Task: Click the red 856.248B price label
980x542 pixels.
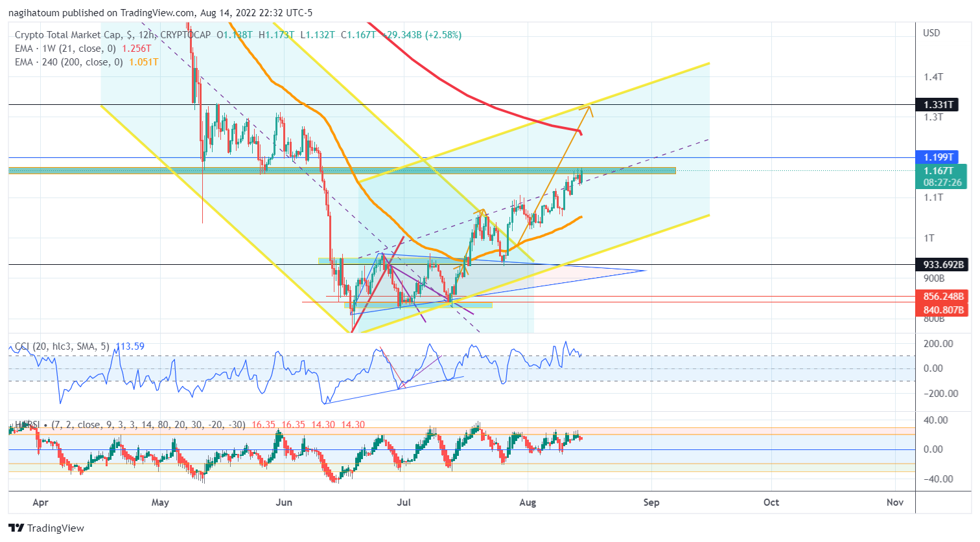Action: point(941,297)
